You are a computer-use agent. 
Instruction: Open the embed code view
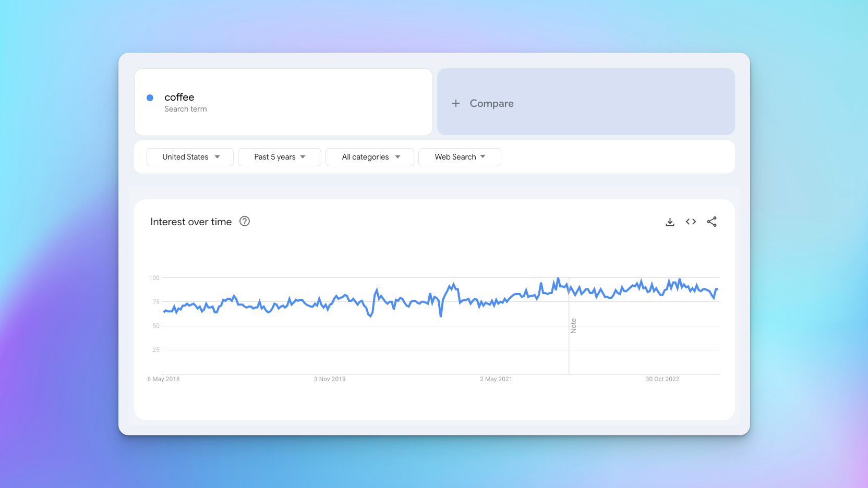[x=691, y=222]
